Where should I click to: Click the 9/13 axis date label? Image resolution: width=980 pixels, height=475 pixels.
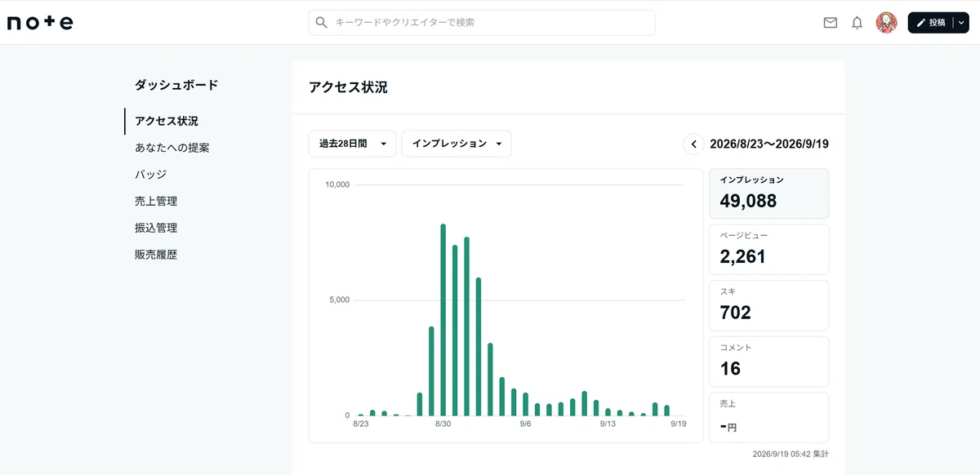point(608,424)
